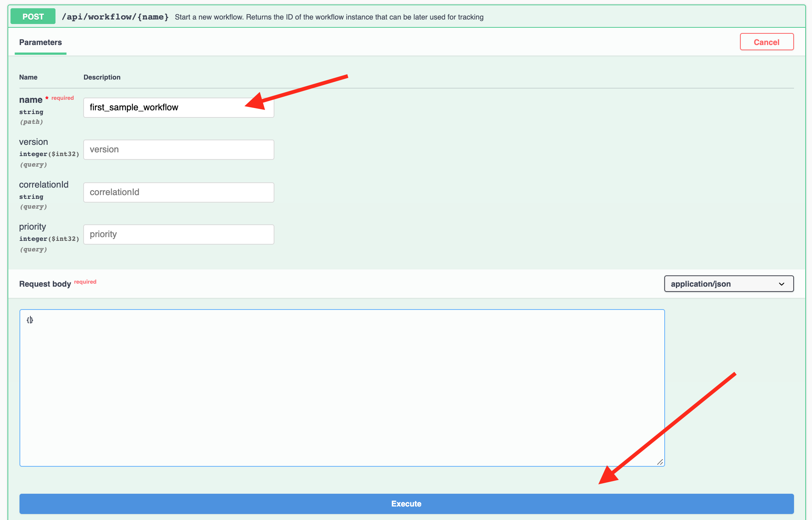Click the 'Description' column header
812x520 pixels.
point(102,77)
